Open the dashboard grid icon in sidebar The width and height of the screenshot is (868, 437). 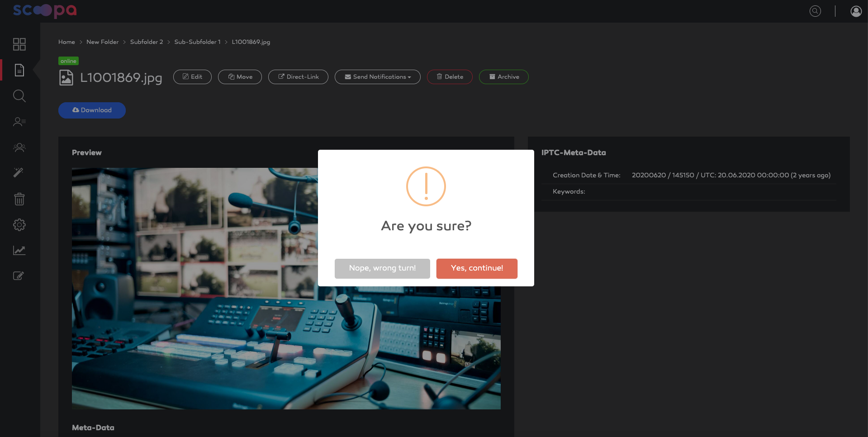(19, 44)
